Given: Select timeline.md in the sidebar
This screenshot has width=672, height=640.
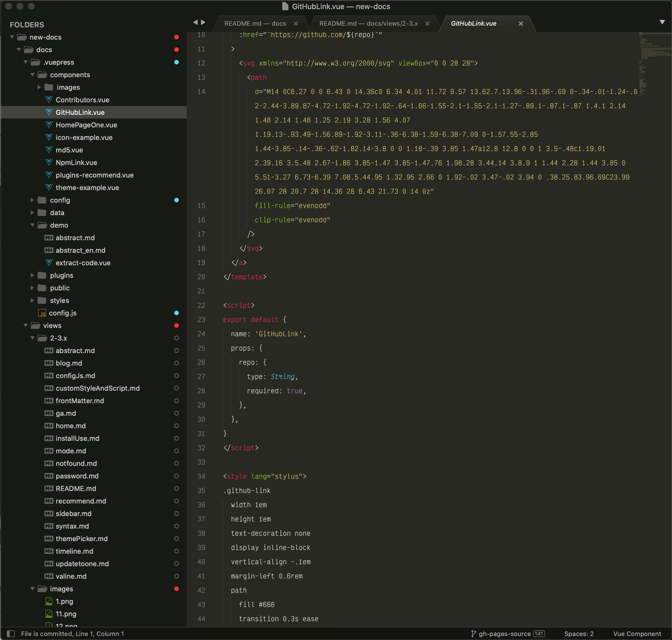Looking at the screenshot, I should [74, 551].
